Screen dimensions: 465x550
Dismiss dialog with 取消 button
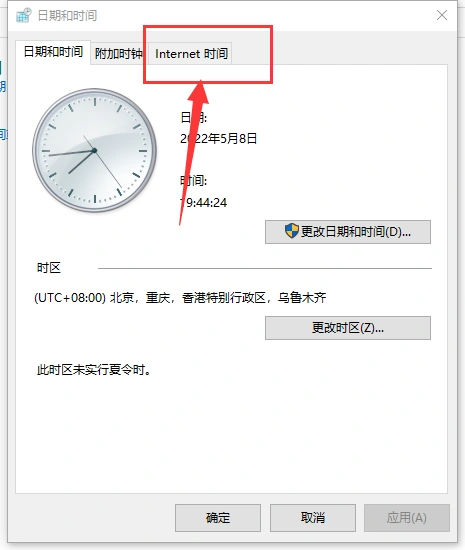tap(313, 518)
